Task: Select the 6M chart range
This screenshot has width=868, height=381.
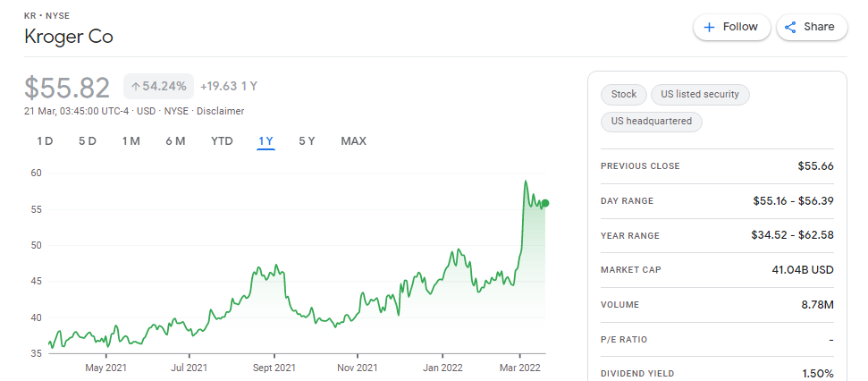Action: 175,141
